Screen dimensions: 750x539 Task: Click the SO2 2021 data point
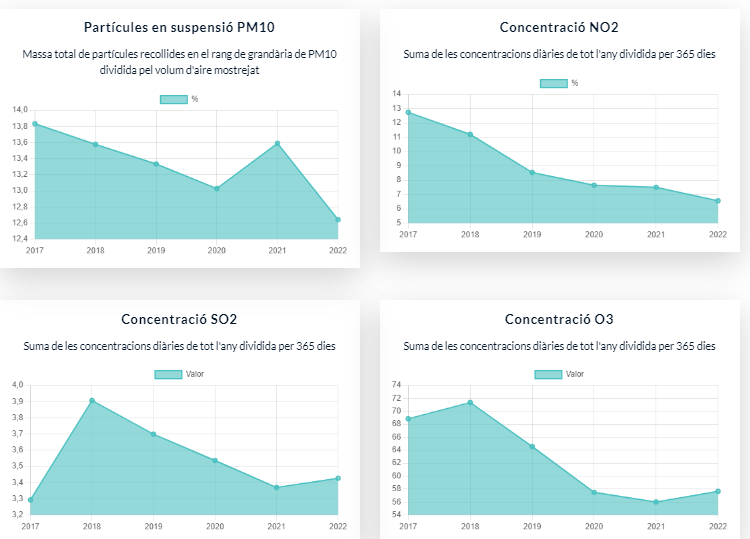276,487
